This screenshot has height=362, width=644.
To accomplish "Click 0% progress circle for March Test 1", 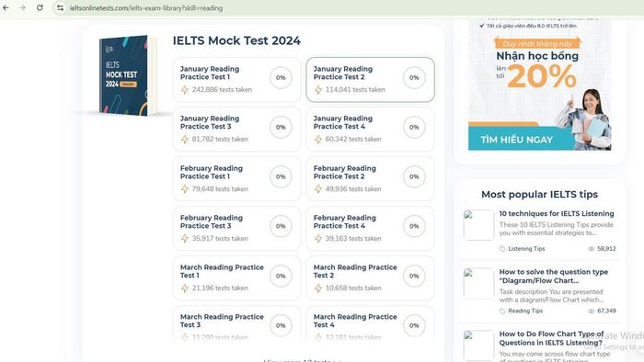I will pos(281,276).
